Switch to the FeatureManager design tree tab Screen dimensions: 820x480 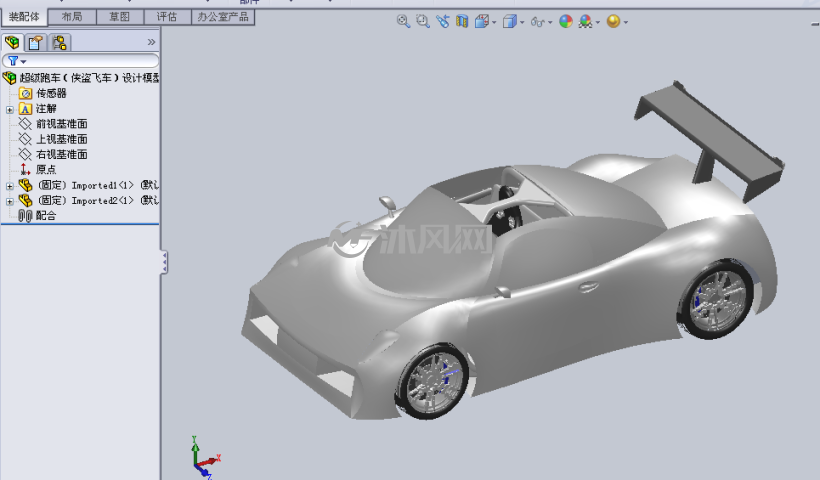12,42
